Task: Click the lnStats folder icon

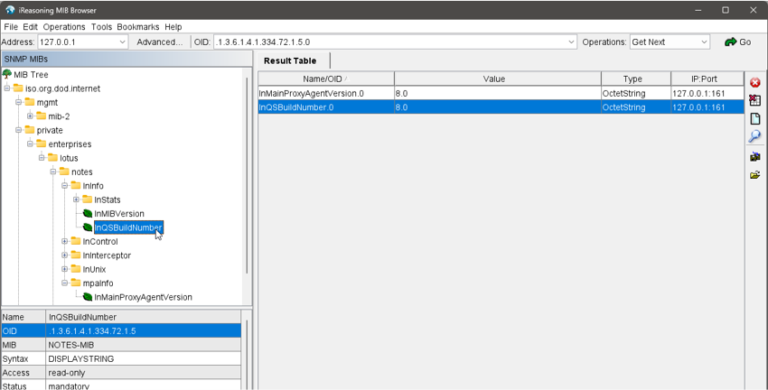Action: pyautogui.click(x=87, y=199)
